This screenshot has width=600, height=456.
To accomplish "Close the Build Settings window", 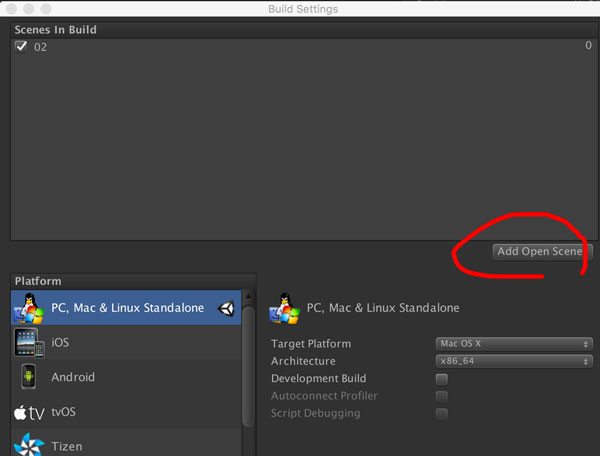I will point(11,8).
